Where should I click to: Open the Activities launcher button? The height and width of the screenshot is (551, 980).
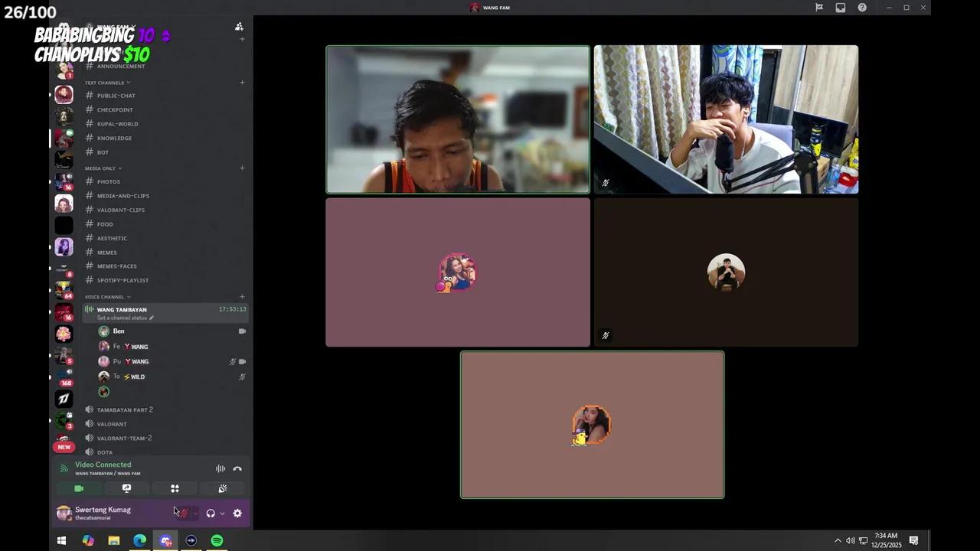[175, 488]
